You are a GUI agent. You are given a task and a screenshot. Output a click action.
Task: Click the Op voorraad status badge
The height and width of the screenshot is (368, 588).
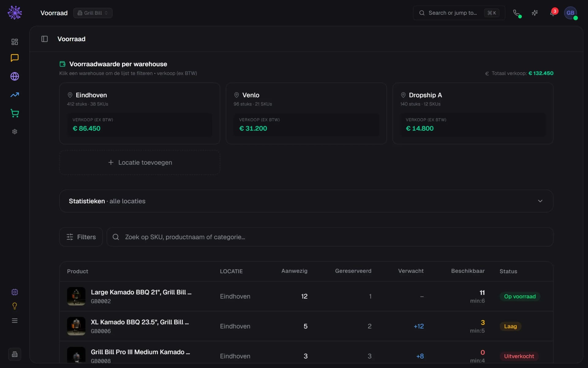pos(520,297)
